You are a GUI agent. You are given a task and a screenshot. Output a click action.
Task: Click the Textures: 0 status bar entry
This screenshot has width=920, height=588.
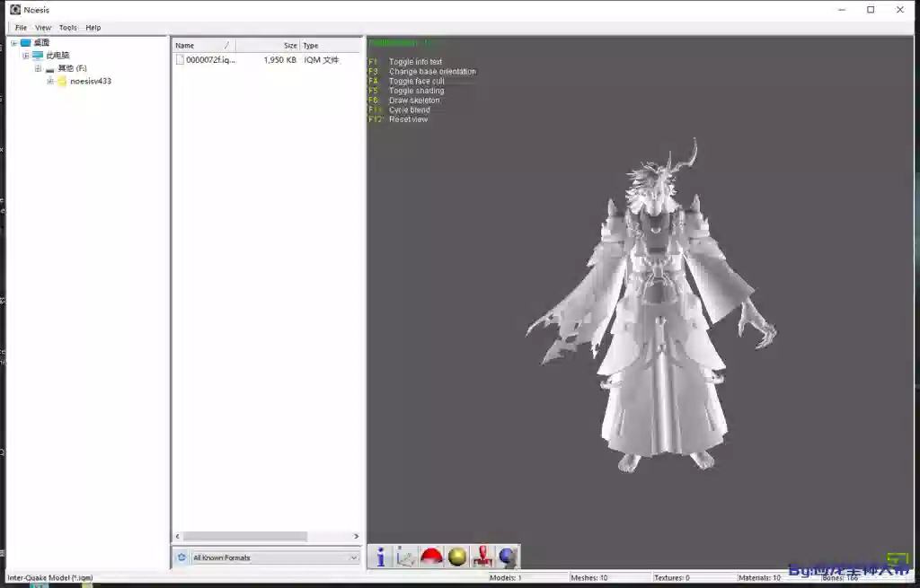[x=672, y=577]
